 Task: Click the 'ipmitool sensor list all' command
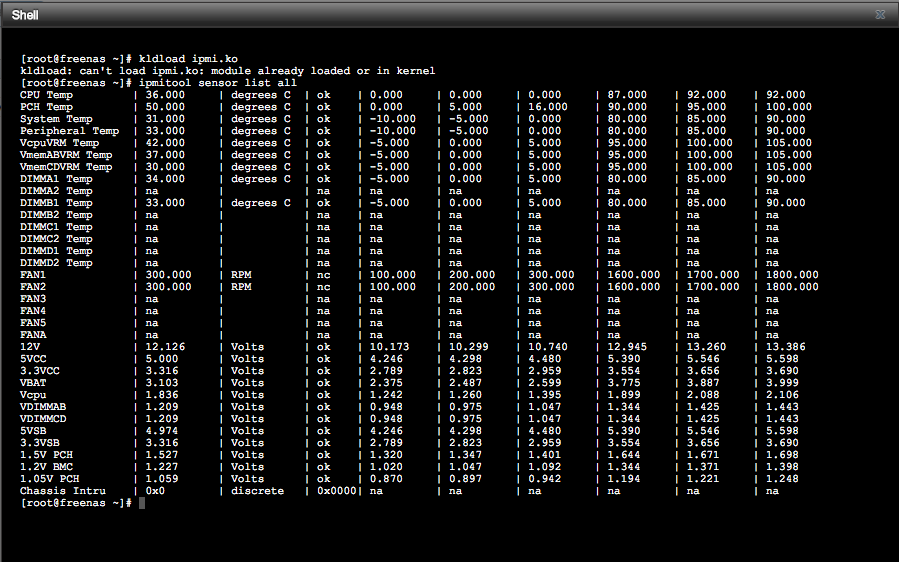click(218, 83)
